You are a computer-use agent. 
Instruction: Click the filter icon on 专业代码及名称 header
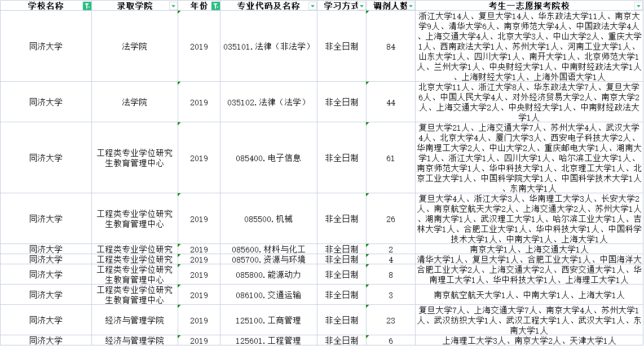pos(313,6)
